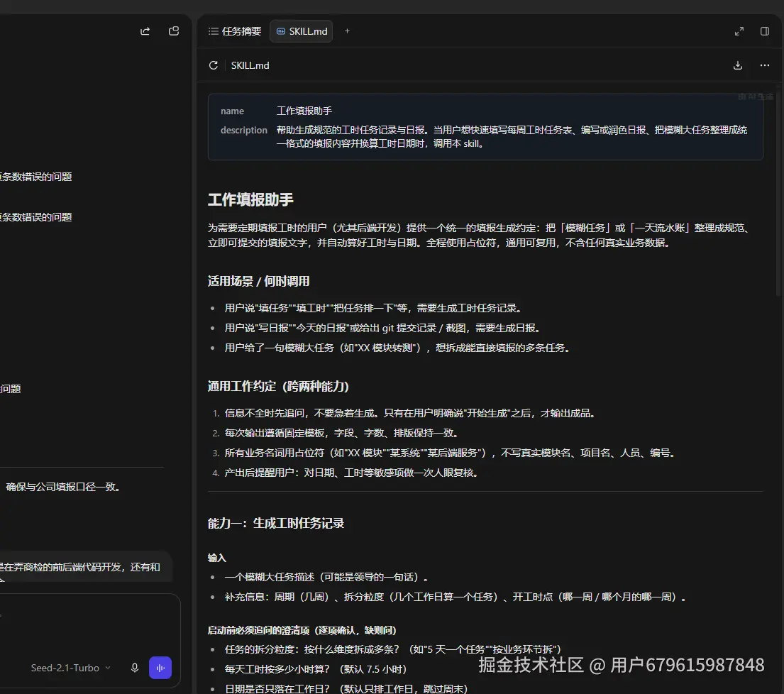
Task: Toggle the side panel layout icon
Action: (x=765, y=31)
